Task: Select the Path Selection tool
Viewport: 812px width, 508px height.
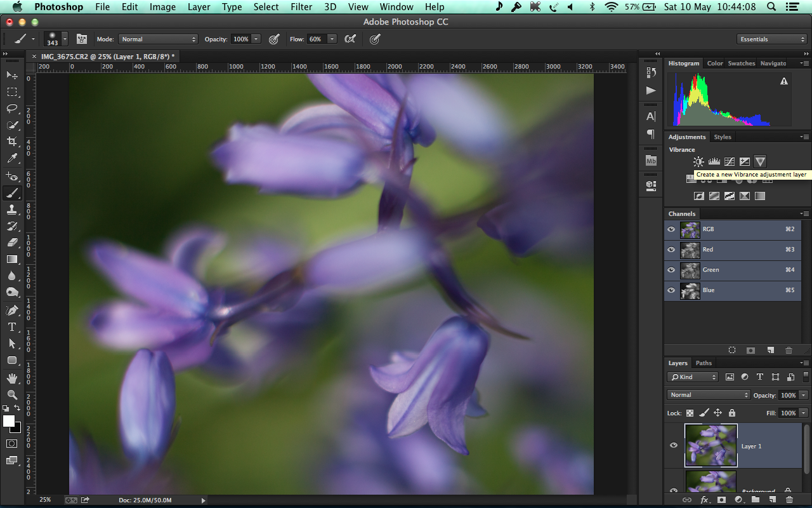Action: (x=12, y=344)
